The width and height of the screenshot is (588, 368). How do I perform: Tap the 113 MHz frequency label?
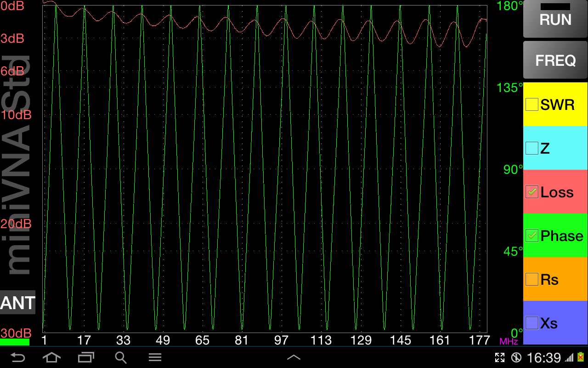pyautogui.click(x=321, y=340)
